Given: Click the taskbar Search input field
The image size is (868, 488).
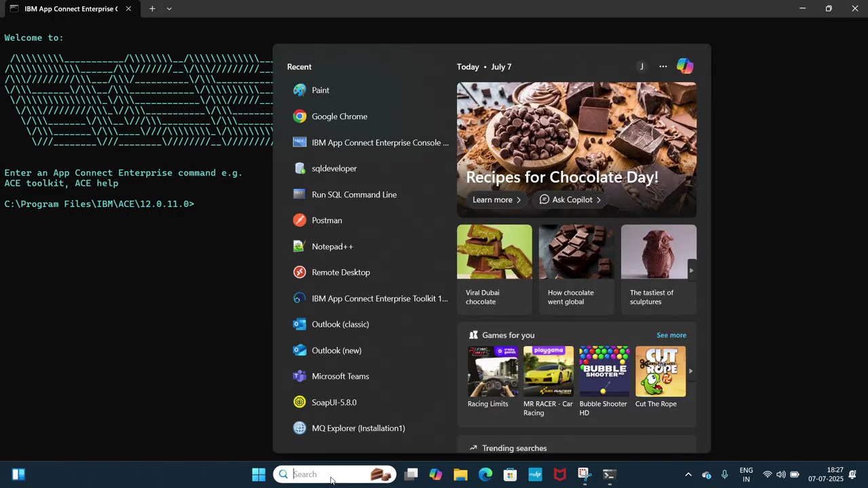Looking at the screenshot, I should pos(334,474).
